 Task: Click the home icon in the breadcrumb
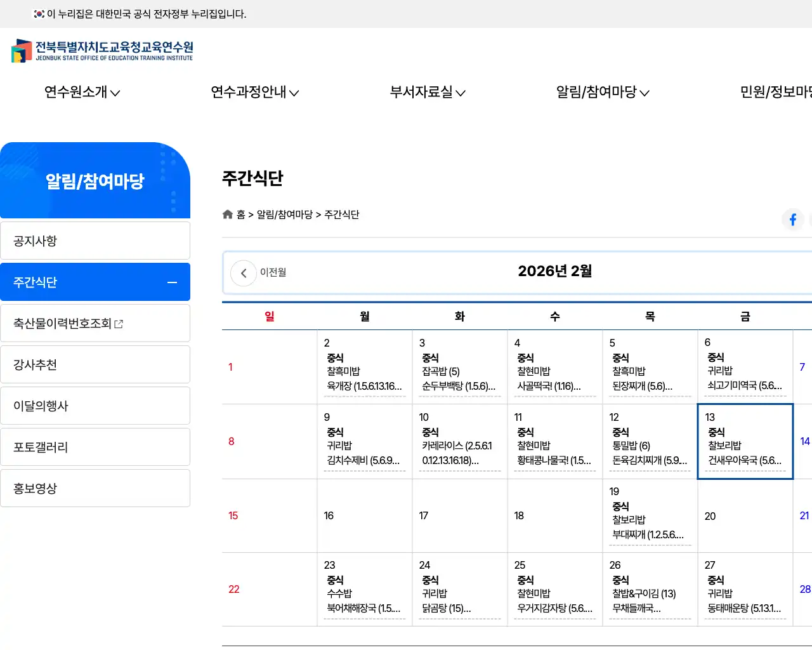click(227, 214)
